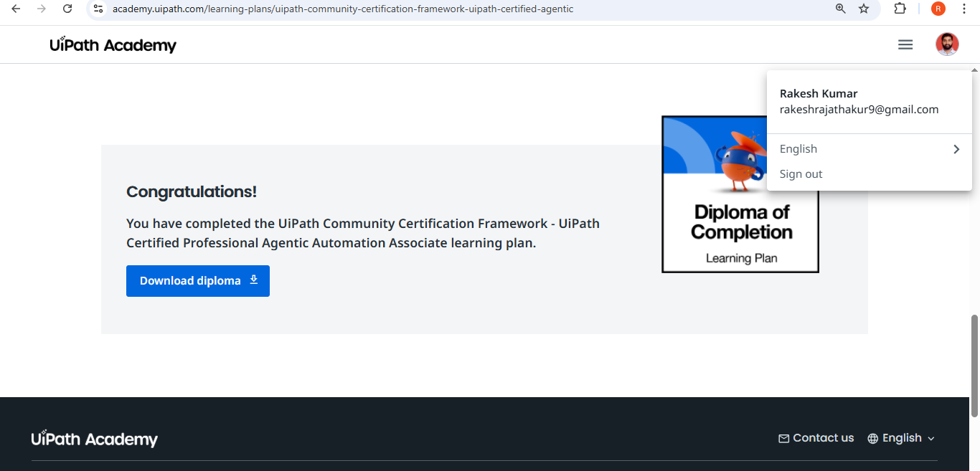Expand the English language submenu chevron
The height and width of the screenshot is (471, 980).
pos(956,149)
